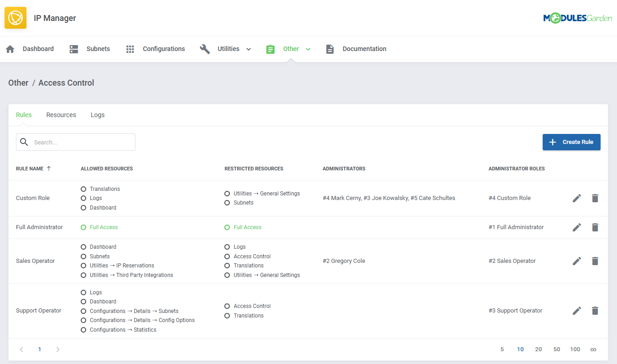Click the ModulesGarden logo
617x364 pixels.
577,18
